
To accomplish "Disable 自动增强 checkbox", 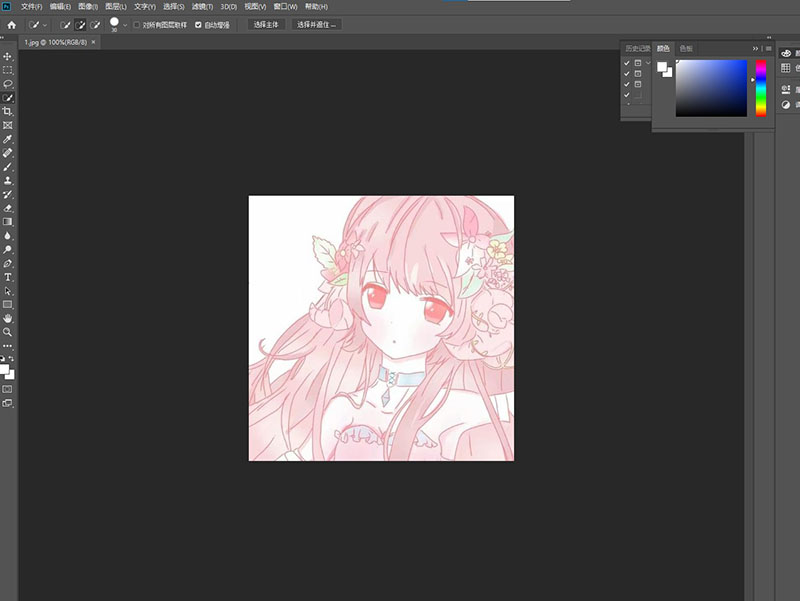I will tap(197, 24).
